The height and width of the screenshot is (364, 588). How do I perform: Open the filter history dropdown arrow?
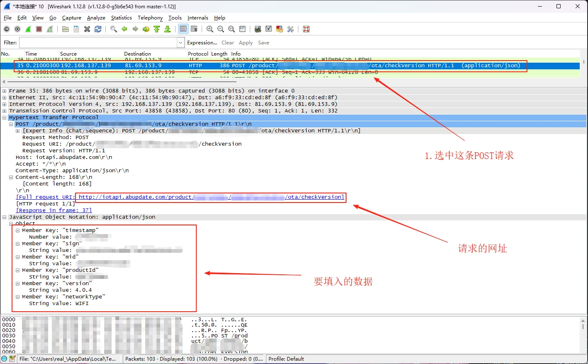[x=181, y=43]
